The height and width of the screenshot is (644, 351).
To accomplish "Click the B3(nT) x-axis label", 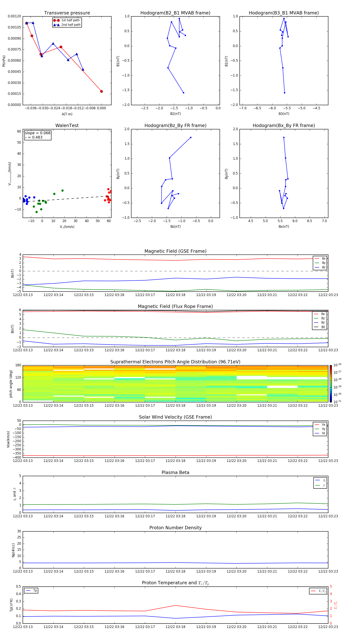I will 284,114.
